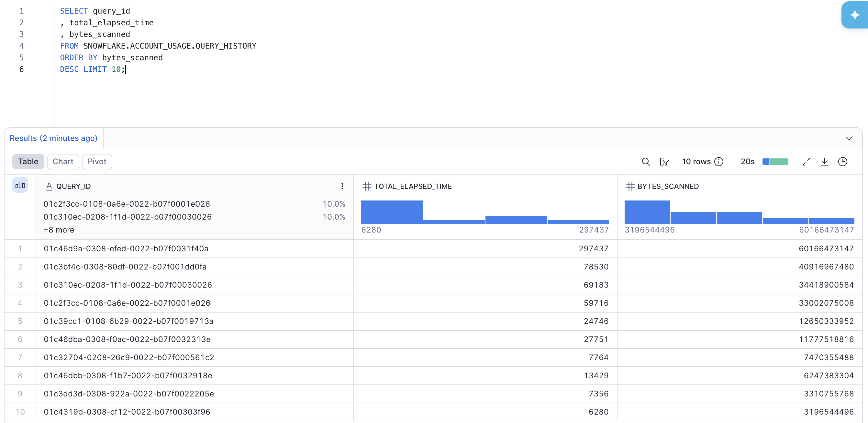Click cell 01c46dba-0308-f0ac-0022-b07f0032313e
The height and width of the screenshot is (423, 868).
click(195, 339)
